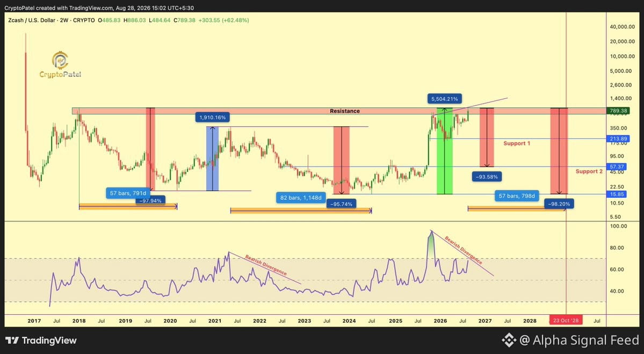Click the 57 bars, 798d duration label
The width and height of the screenshot is (644, 354).
coord(517,196)
